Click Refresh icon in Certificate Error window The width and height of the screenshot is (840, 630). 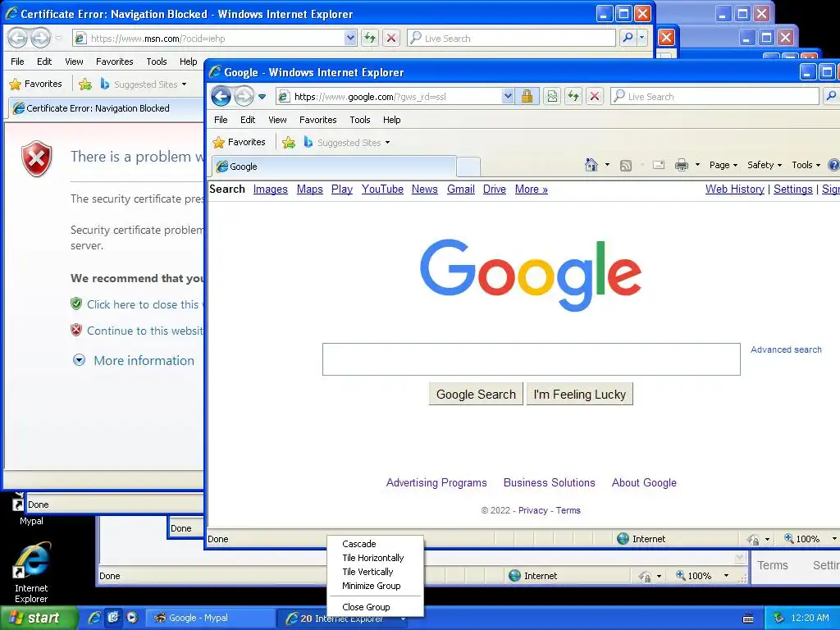click(370, 38)
